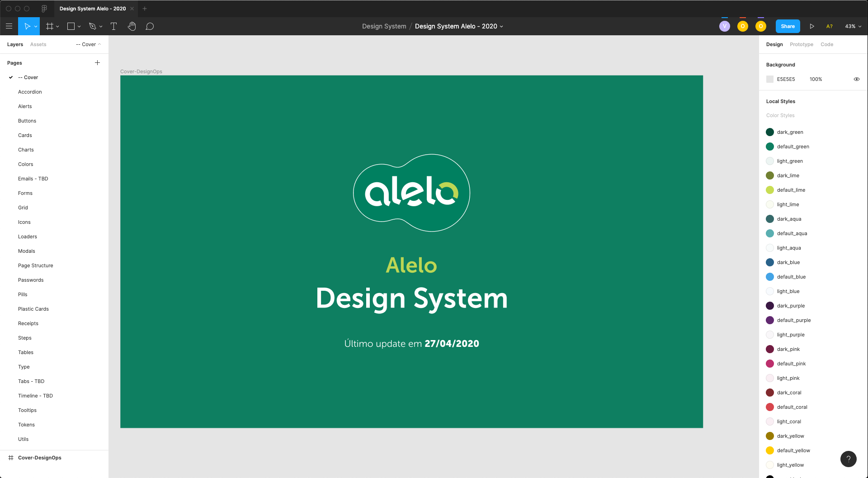This screenshot has width=868, height=478.
Task: Open Frame tool options dropdown arrow
Action: pyautogui.click(x=57, y=27)
